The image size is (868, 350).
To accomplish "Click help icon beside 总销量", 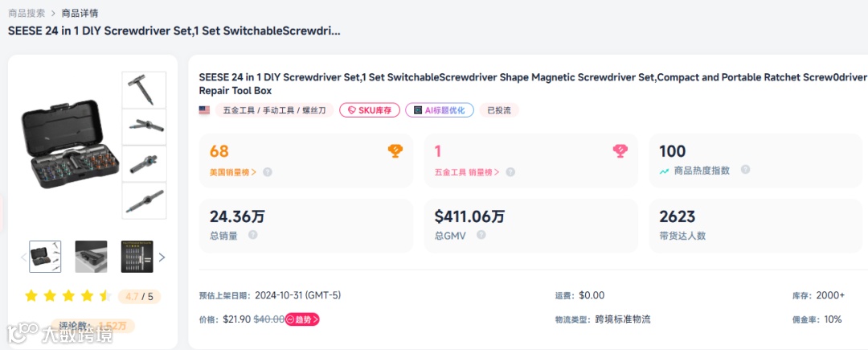I will pyautogui.click(x=253, y=235).
